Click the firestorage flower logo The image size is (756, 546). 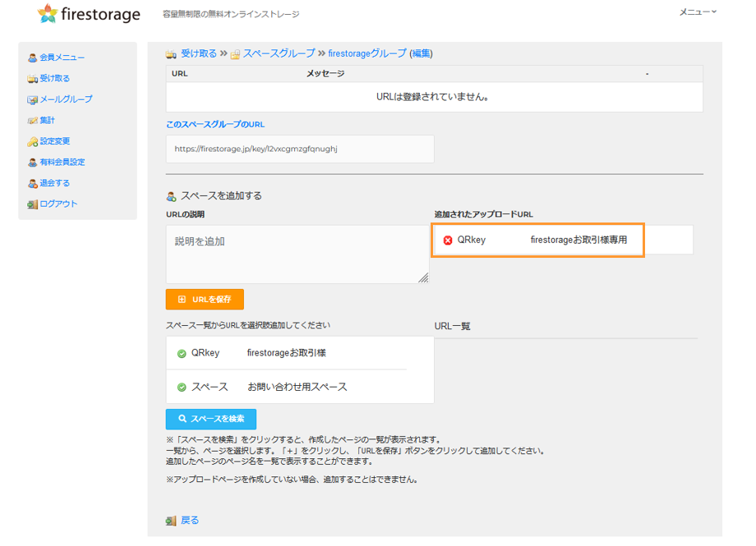[x=48, y=13]
